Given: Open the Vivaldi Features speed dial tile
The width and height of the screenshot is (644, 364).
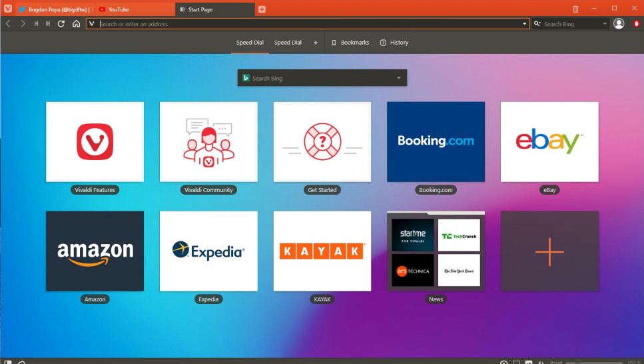Looking at the screenshot, I should point(95,142).
